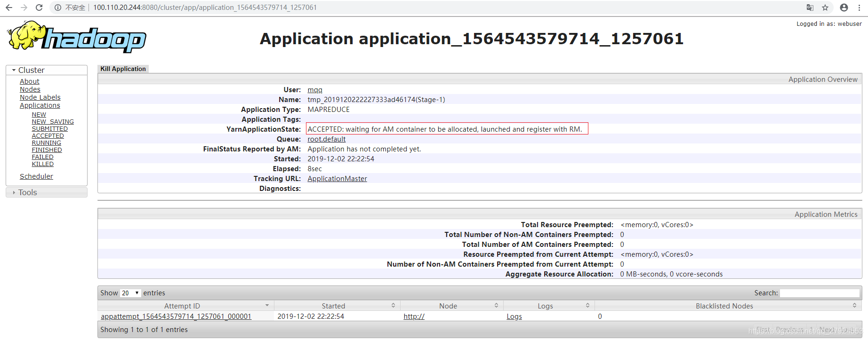
Task: Filter applications by FINISHED state
Action: click(x=47, y=150)
